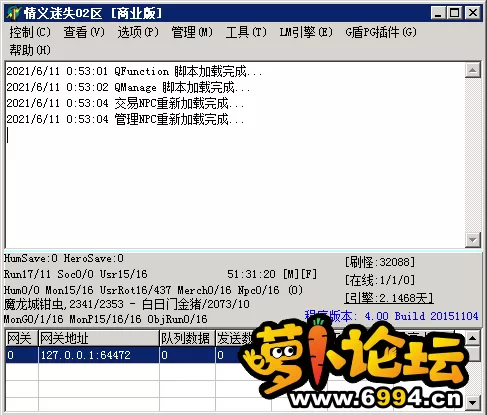Click the 51:31:20 runtime counter
This screenshot has width=487, height=415.
[251, 274]
